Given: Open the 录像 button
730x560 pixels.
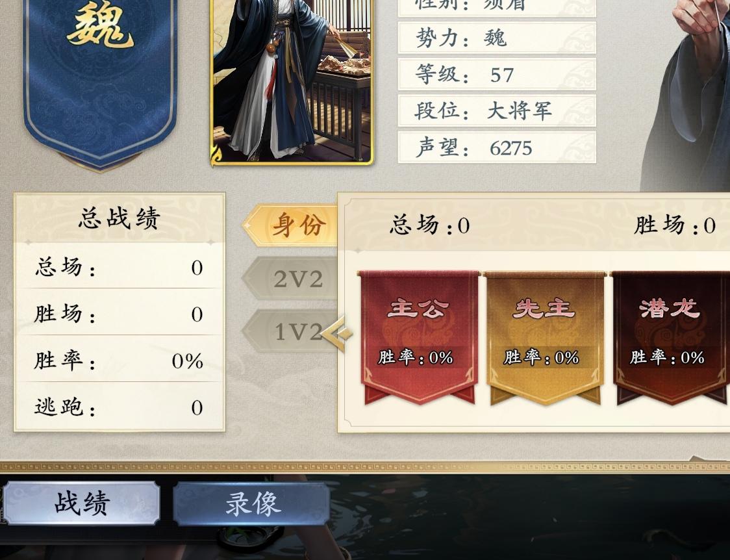Looking at the screenshot, I should click(x=252, y=503).
